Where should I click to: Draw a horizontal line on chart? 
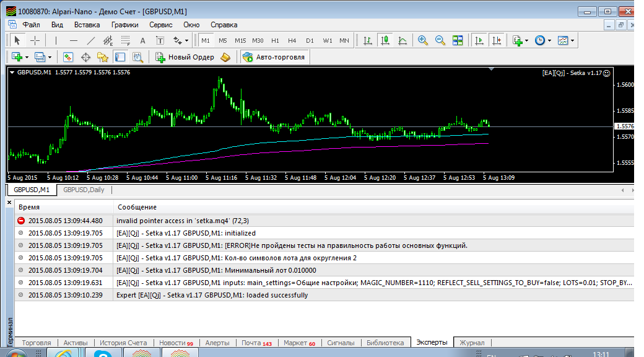74,40
